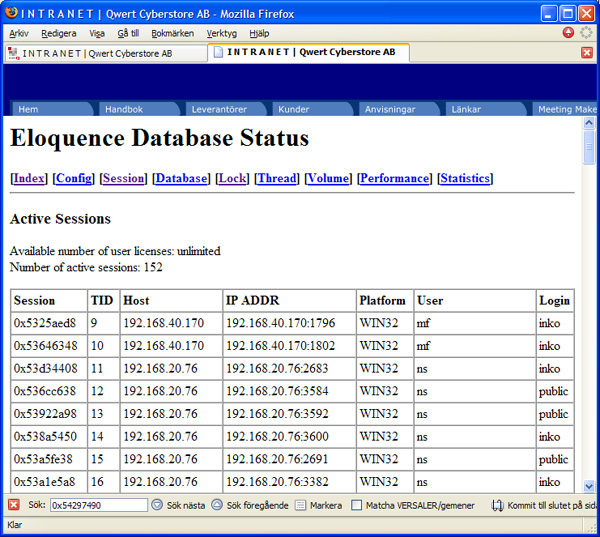Open the Redigera menu
The height and width of the screenshot is (537, 600).
59,33
